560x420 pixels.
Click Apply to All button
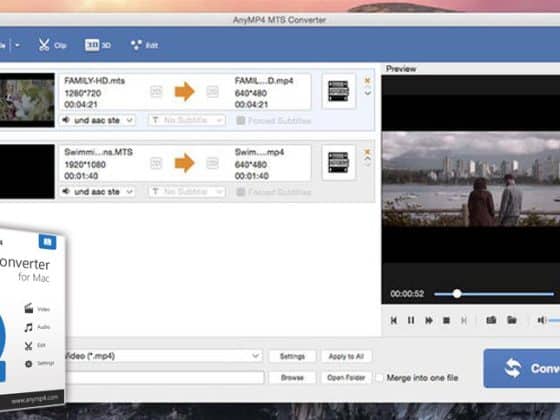coord(346,356)
